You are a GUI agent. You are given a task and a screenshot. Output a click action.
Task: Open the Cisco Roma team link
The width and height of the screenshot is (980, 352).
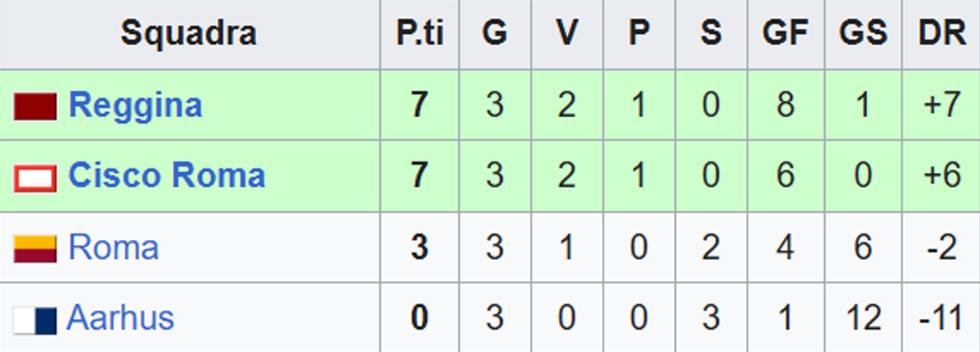pyautogui.click(x=166, y=176)
